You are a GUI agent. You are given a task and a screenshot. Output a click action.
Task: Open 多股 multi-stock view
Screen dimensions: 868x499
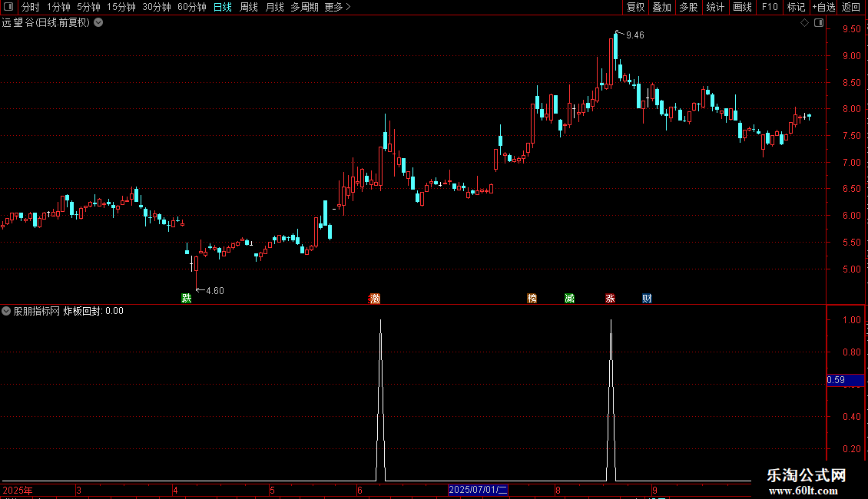pos(688,7)
